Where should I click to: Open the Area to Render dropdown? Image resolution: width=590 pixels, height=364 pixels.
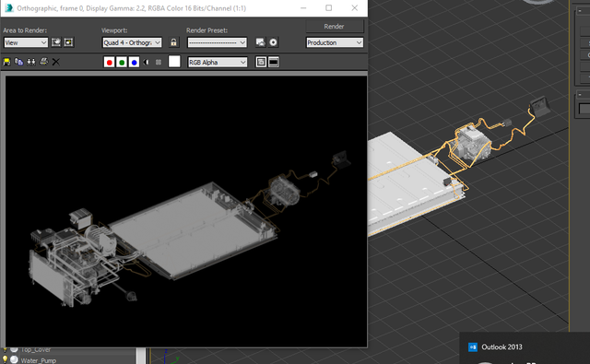(26, 42)
